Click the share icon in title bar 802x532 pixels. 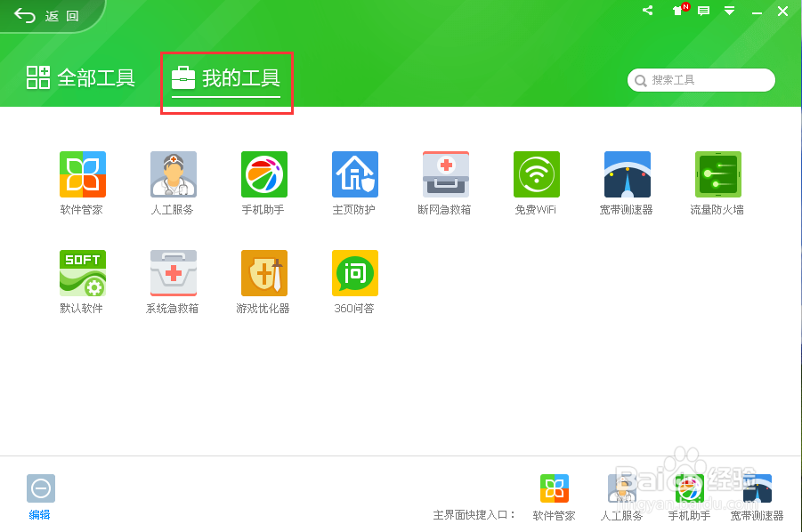[647, 11]
